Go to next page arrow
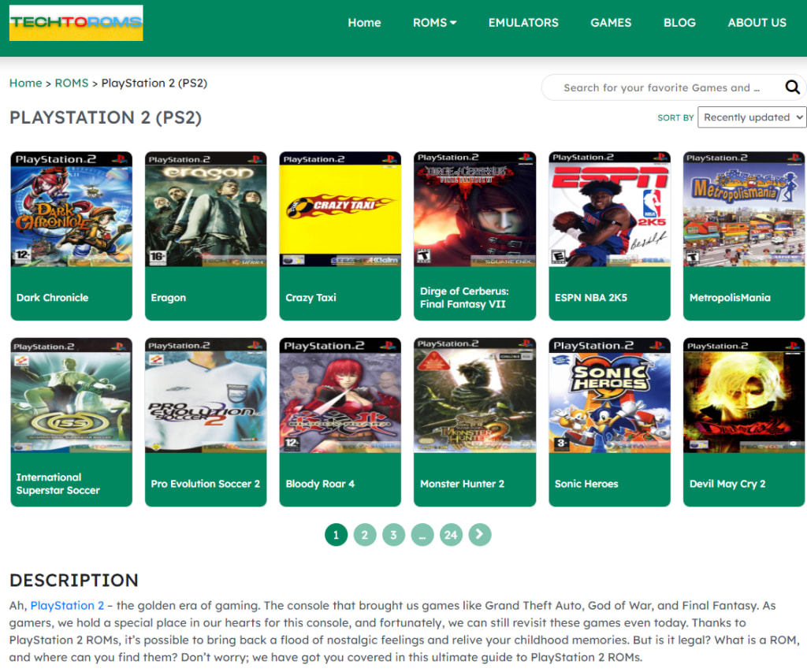This screenshot has height=672, width=807. pos(480,535)
